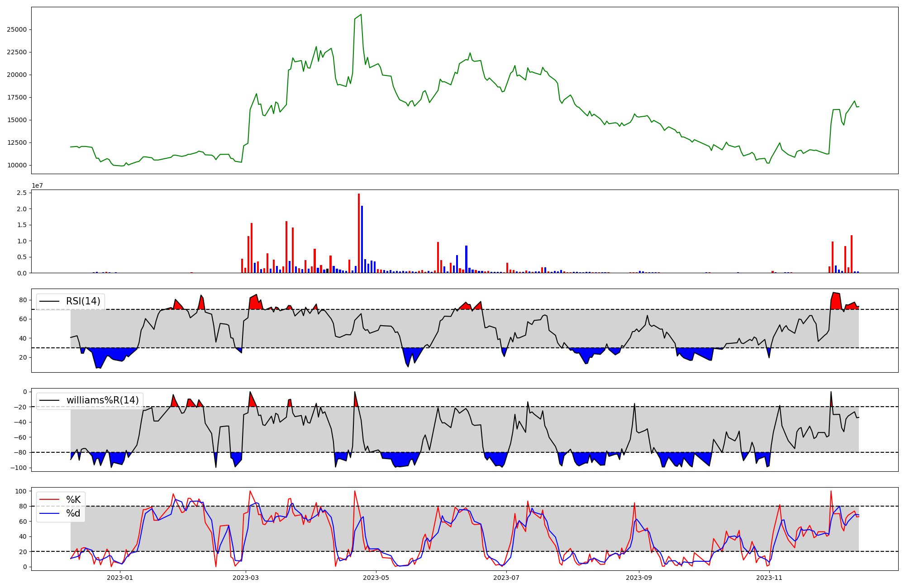This screenshot has width=905, height=588.
Task: Click the highest peak of green price line
Action: click(361, 15)
